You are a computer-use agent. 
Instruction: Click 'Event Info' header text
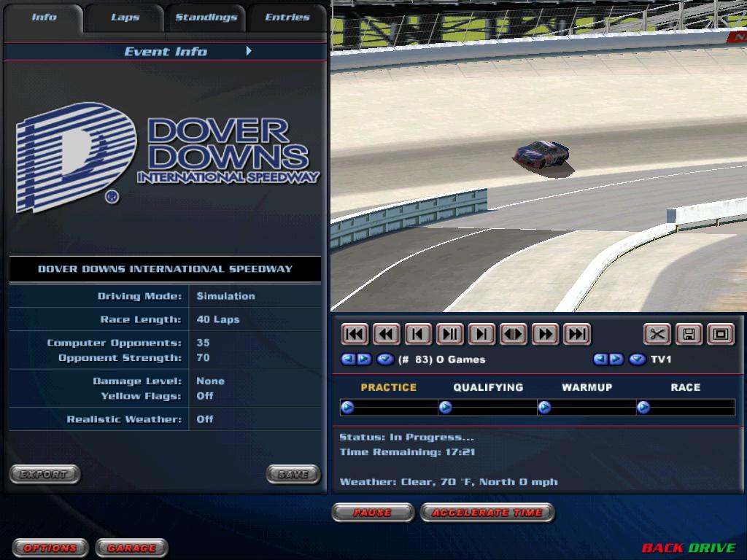[x=166, y=52]
